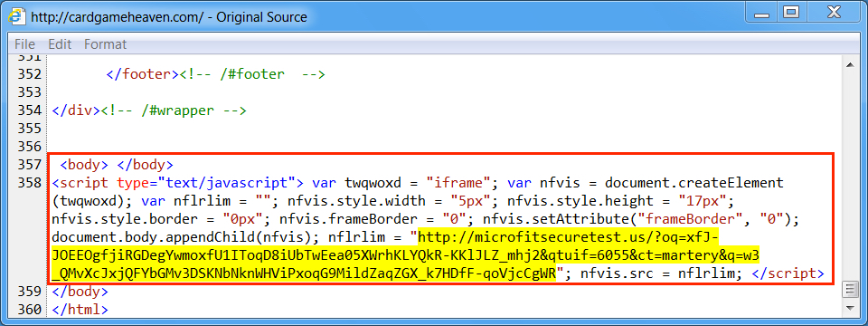Click the scrollbar up arrow
The width and height of the screenshot is (868, 326).
(x=849, y=65)
